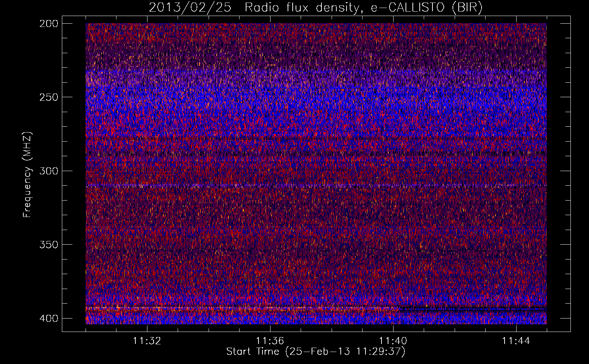Click the 11:36 time tick label

point(270,341)
